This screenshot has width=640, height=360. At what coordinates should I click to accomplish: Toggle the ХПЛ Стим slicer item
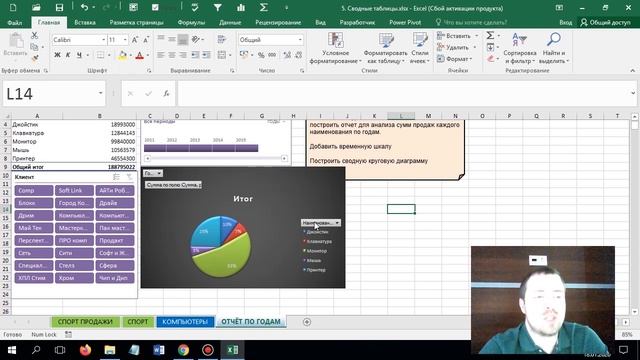(x=34, y=278)
